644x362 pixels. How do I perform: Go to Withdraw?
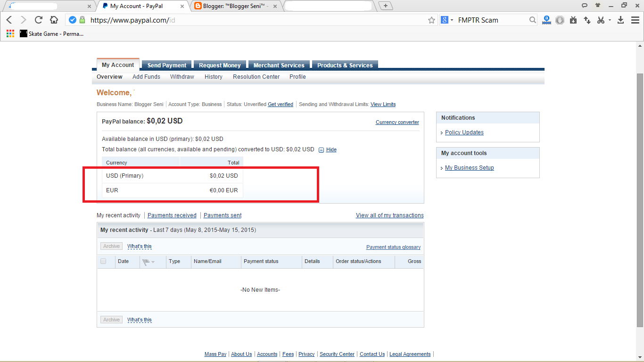[182, 77]
